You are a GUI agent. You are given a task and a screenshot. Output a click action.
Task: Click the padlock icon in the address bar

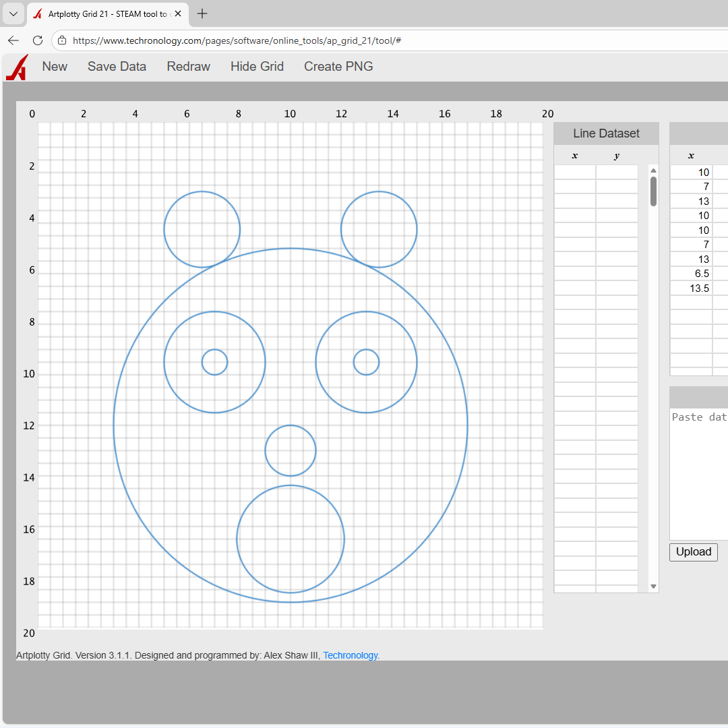click(61, 40)
